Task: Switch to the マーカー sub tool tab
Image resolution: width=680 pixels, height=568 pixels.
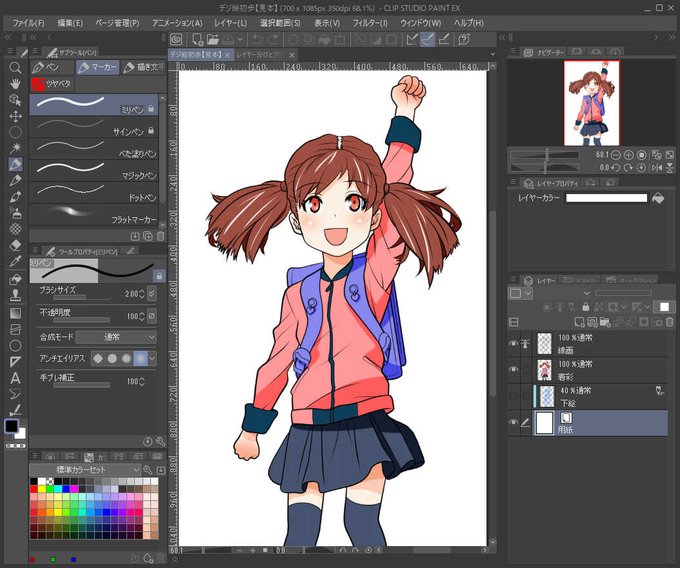Action: point(97,67)
